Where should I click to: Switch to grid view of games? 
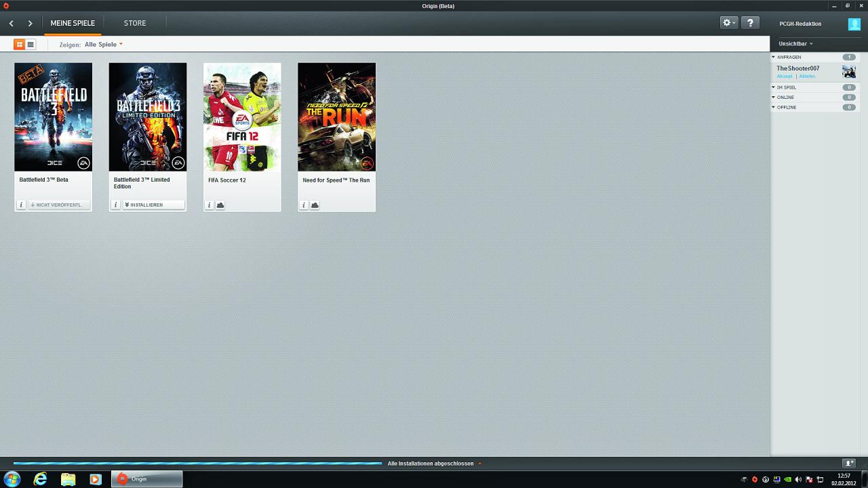(19, 45)
